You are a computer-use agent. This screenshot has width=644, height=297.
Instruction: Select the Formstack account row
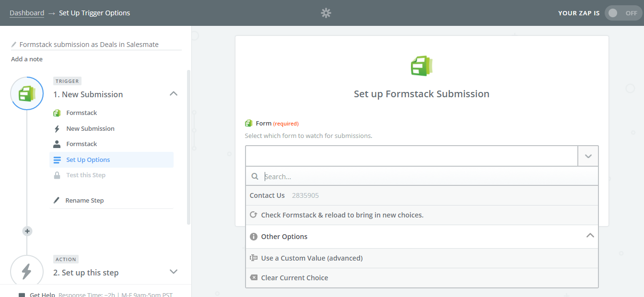coord(111,144)
